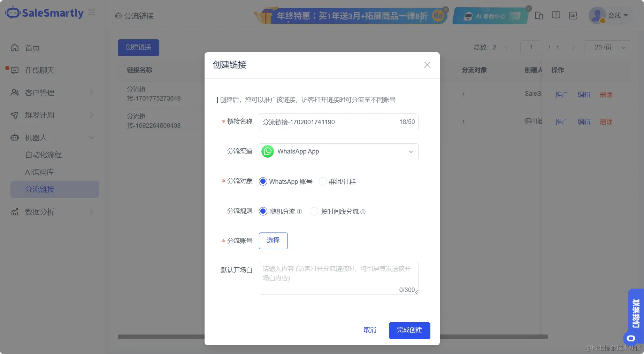
Task: Click 取消 to cancel creation
Action: 370,330
